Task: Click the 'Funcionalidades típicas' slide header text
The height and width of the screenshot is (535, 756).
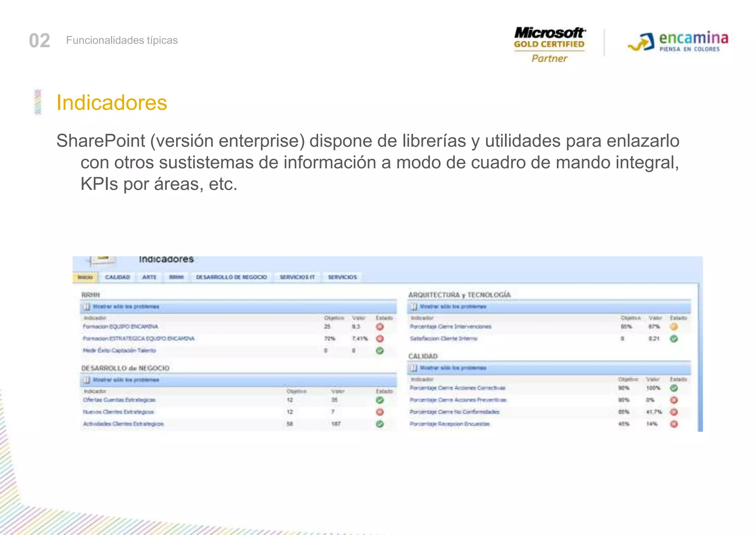Action: point(122,40)
